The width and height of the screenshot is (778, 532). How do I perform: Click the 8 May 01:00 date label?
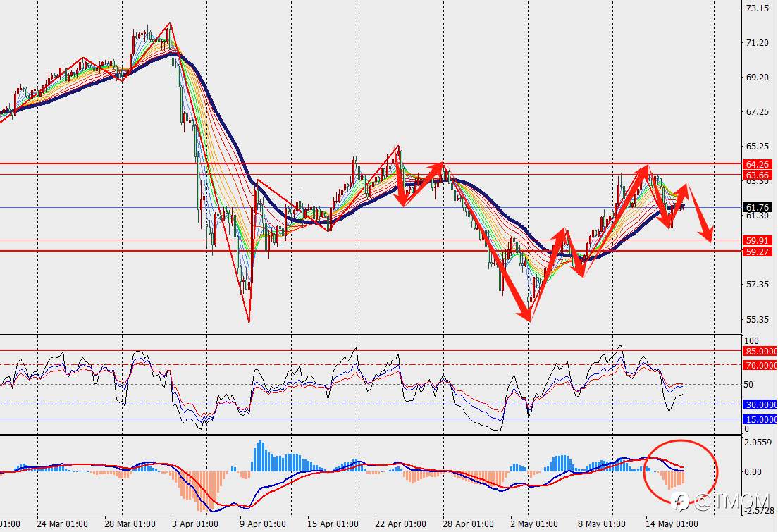pyautogui.click(x=601, y=524)
